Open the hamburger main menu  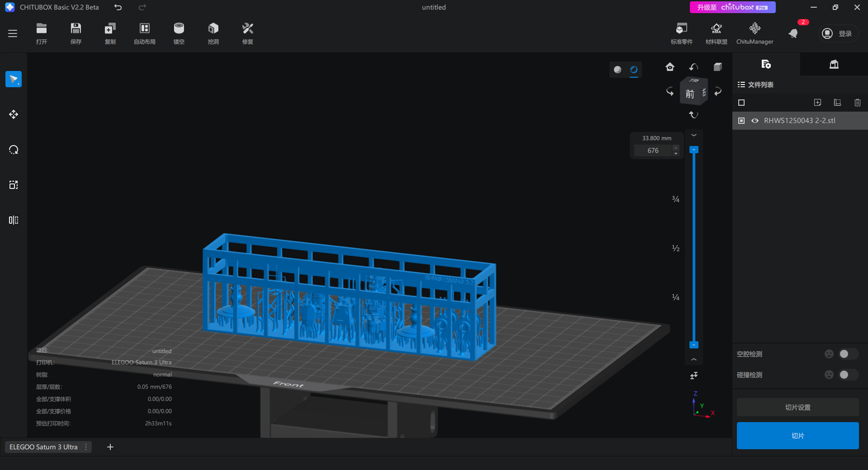(13, 34)
